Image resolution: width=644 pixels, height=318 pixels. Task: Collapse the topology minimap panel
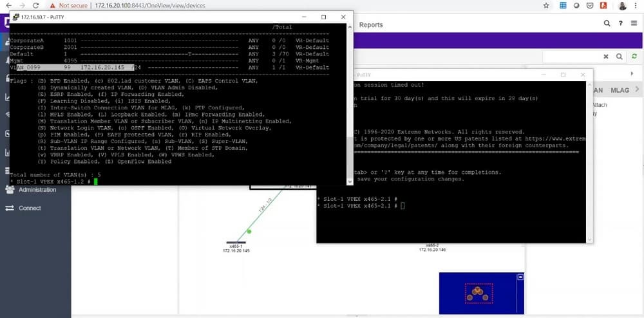pos(520,277)
